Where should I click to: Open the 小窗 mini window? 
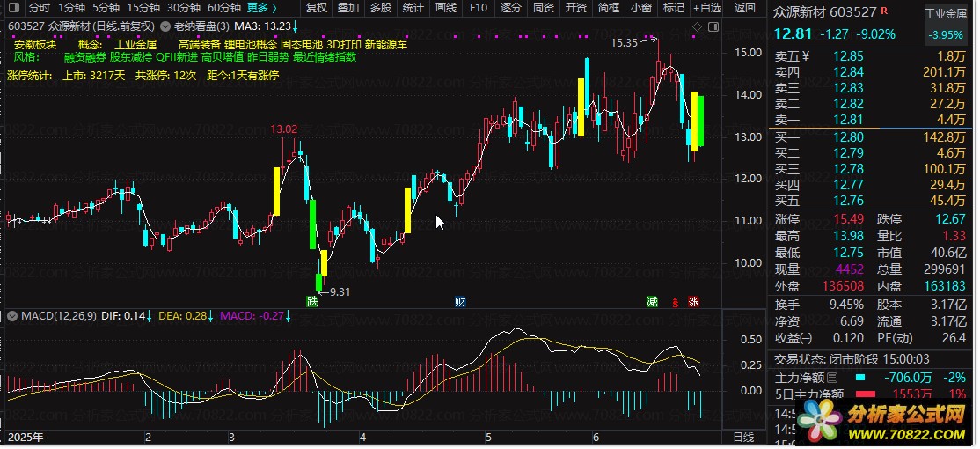tap(640, 8)
